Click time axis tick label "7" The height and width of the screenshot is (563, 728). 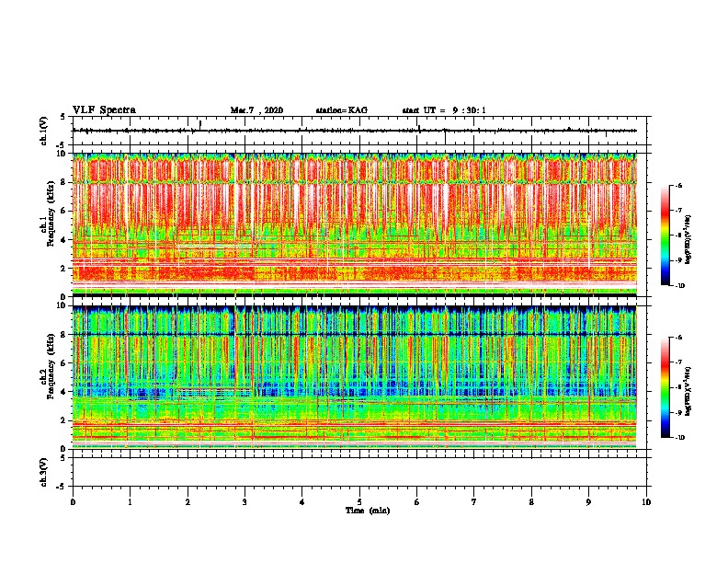click(x=474, y=501)
